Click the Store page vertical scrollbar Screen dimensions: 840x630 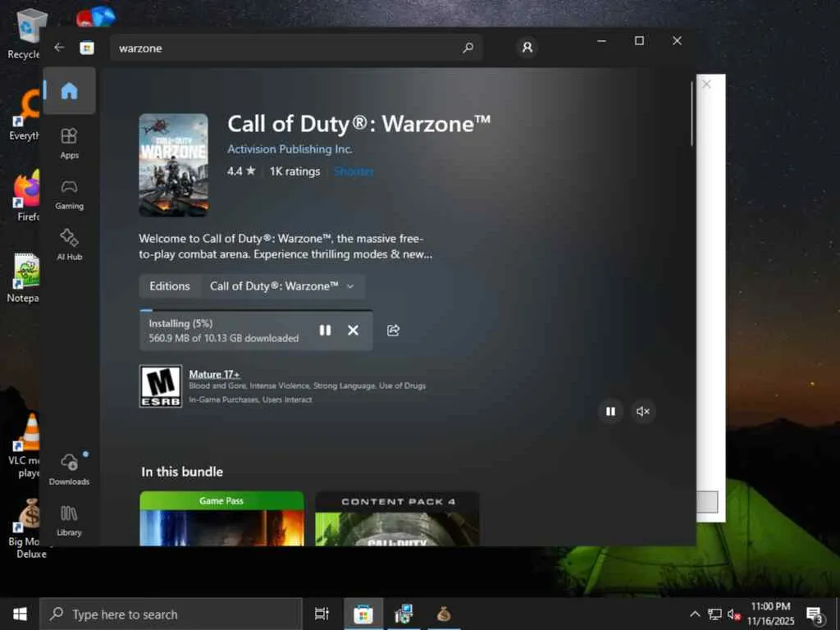692,113
